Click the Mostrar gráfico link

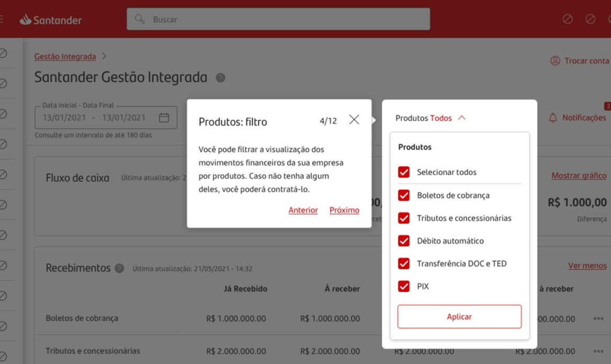coord(579,176)
